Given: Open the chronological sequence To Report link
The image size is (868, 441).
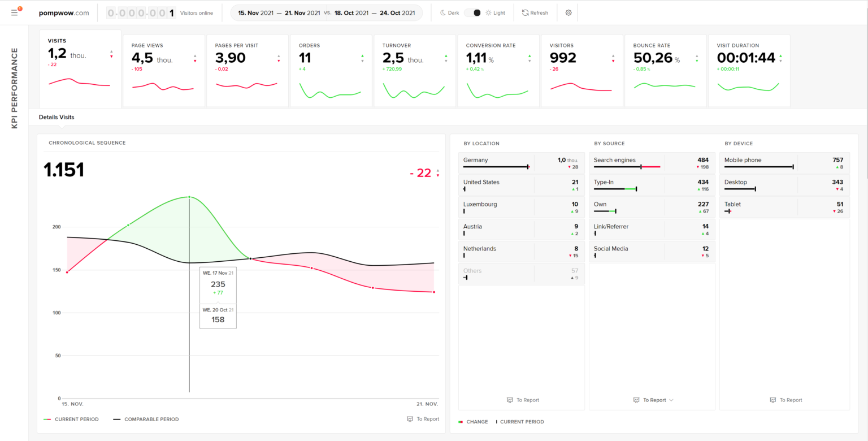Looking at the screenshot, I should tap(423, 419).
